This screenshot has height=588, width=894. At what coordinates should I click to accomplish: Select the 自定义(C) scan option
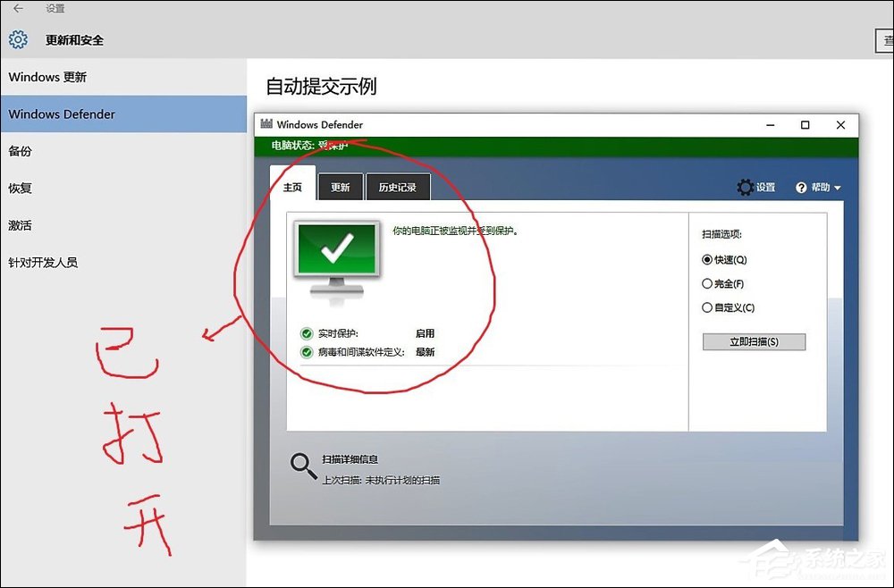click(x=706, y=307)
